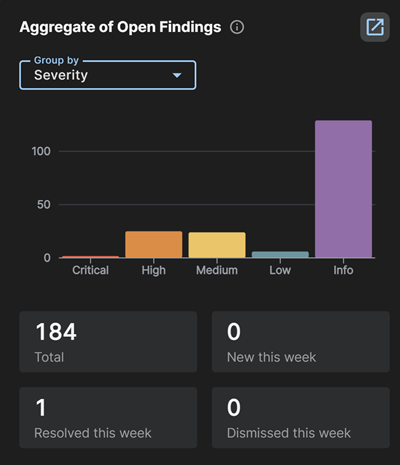Select the orange High severity bar
The image size is (400, 465).
pyautogui.click(x=154, y=244)
